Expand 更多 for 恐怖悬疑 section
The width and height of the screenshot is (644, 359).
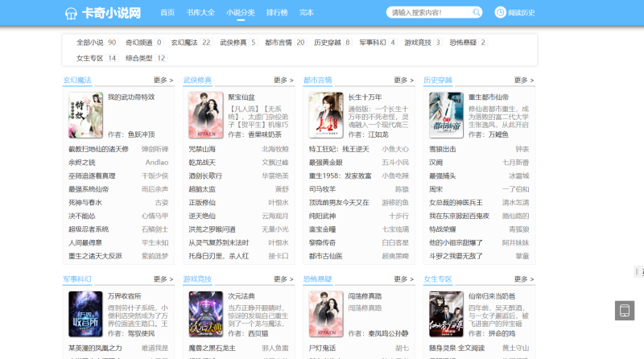pos(404,279)
